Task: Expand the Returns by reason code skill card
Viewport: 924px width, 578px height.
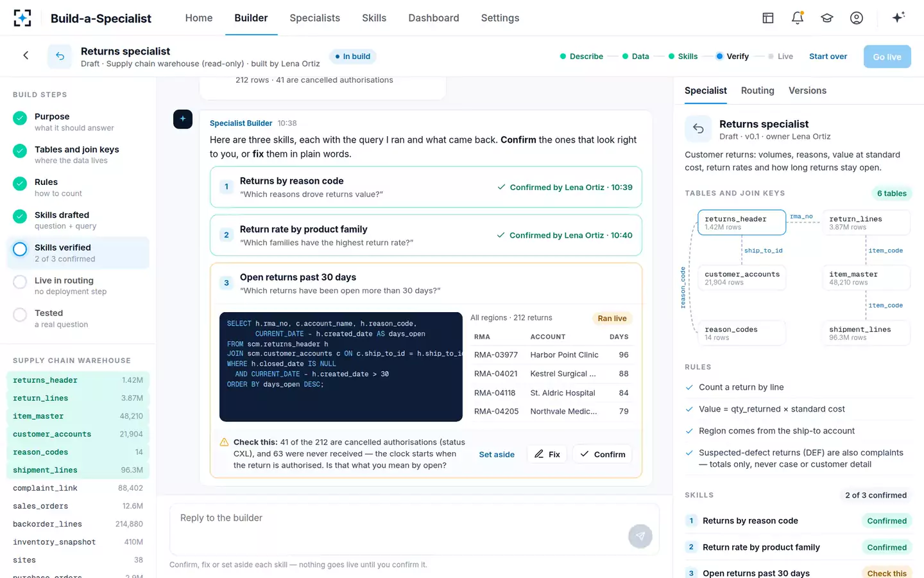Action: pyautogui.click(x=426, y=188)
